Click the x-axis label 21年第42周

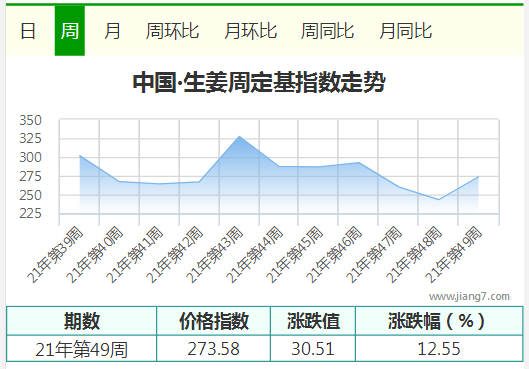[x=174, y=255]
